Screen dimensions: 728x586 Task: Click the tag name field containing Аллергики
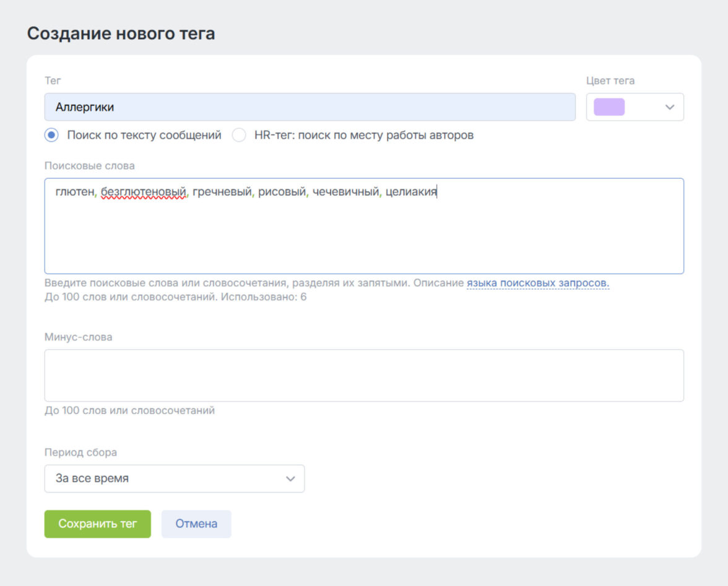coord(310,107)
